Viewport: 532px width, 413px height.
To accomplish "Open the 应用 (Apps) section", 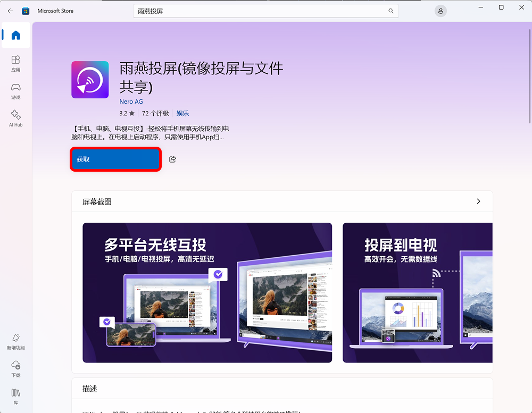I will [x=15, y=64].
